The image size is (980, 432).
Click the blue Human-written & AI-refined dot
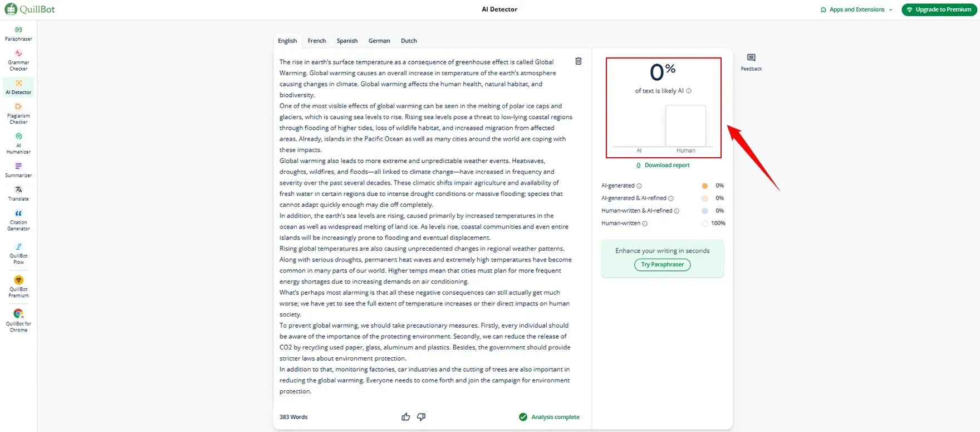coord(705,211)
